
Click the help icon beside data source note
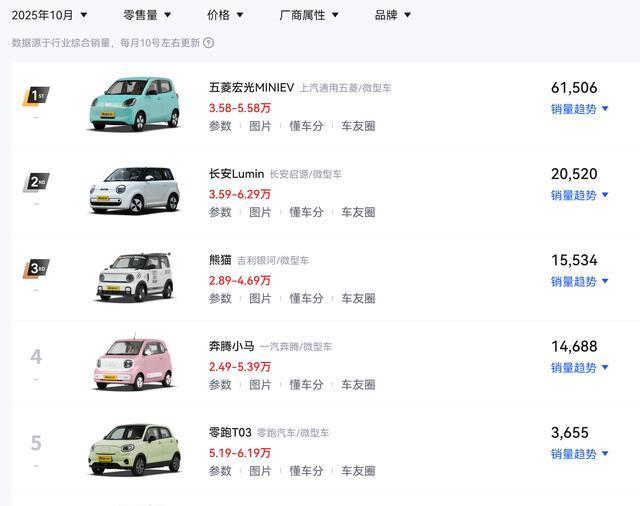tap(208, 43)
